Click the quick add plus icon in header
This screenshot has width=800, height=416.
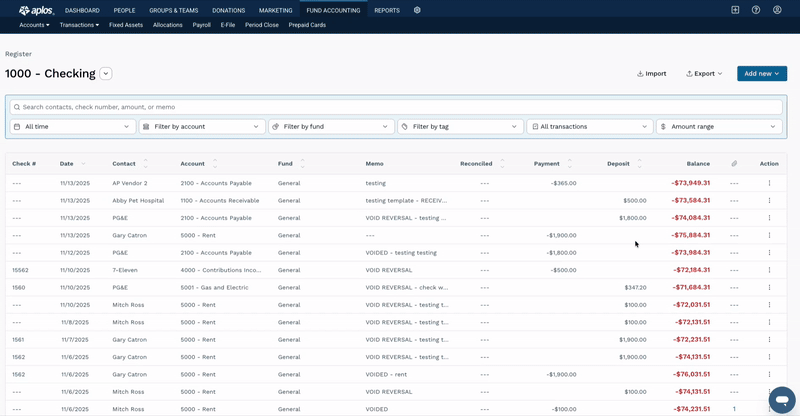[x=735, y=10]
